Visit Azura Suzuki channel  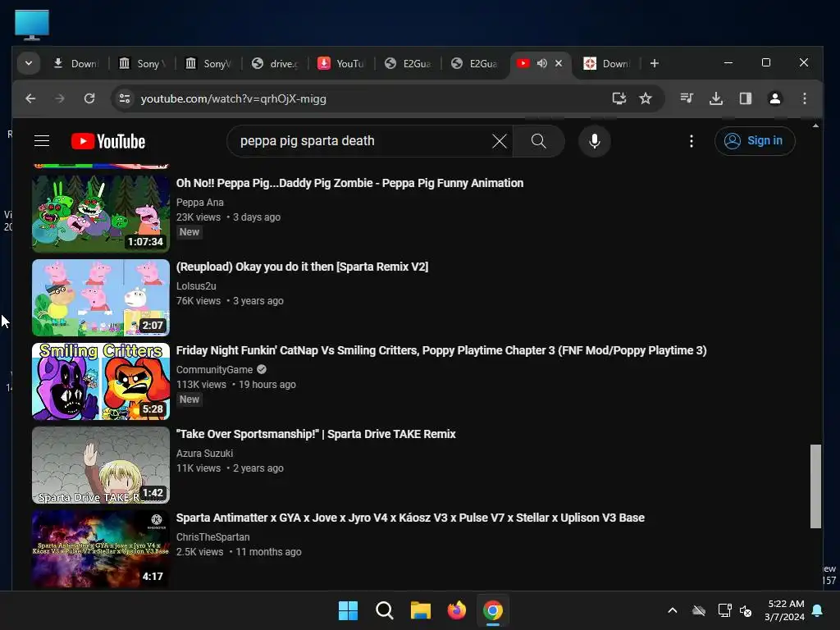pyautogui.click(x=204, y=453)
